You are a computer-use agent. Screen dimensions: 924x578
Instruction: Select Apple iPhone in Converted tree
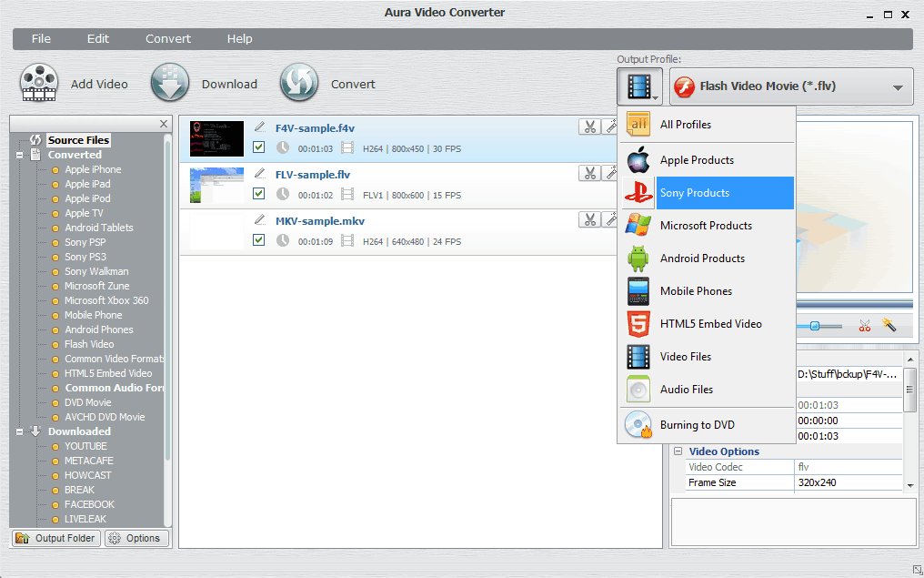pos(93,170)
